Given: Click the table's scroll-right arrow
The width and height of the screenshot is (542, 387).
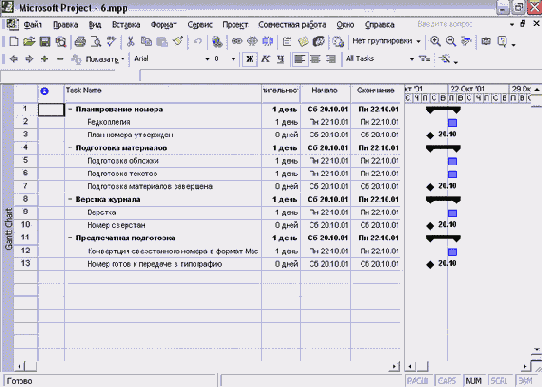Looking at the screenshot, I should [x=394, y=367].
